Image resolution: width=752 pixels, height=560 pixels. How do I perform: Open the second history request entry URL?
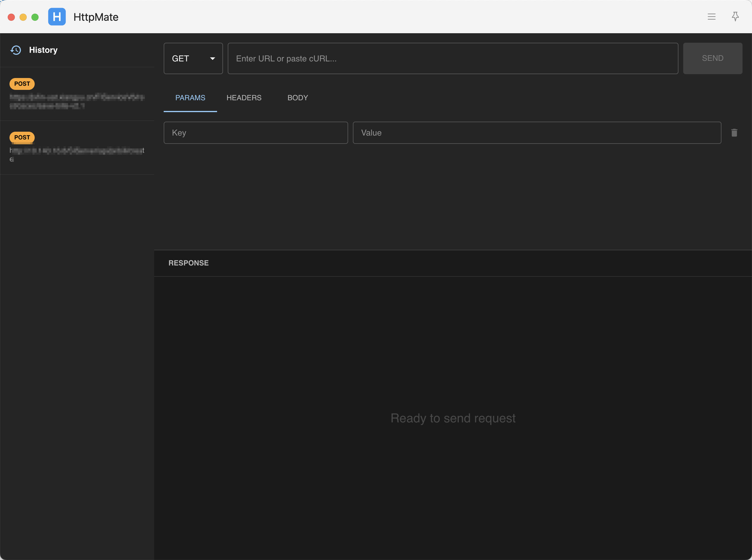(x=77, y=154)
